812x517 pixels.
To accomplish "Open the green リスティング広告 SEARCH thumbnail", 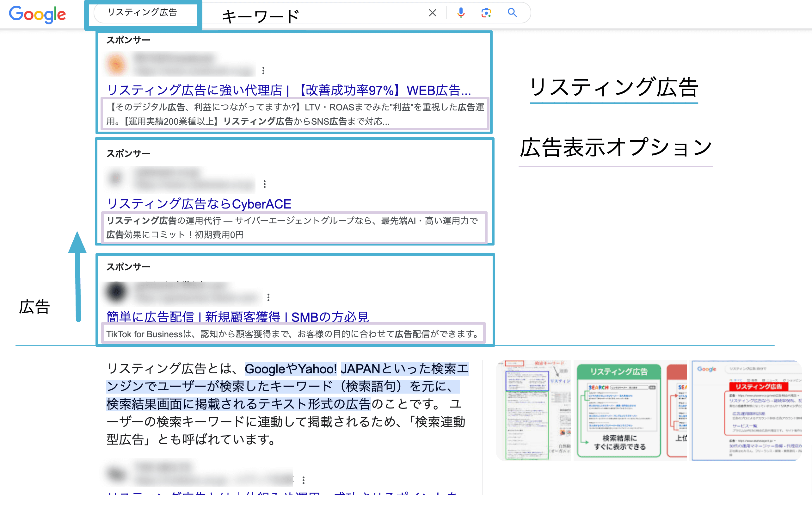I will coord(619,410).
